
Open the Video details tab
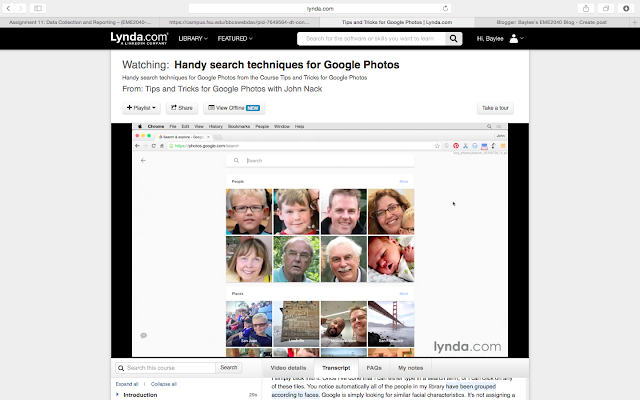point(288,368)
